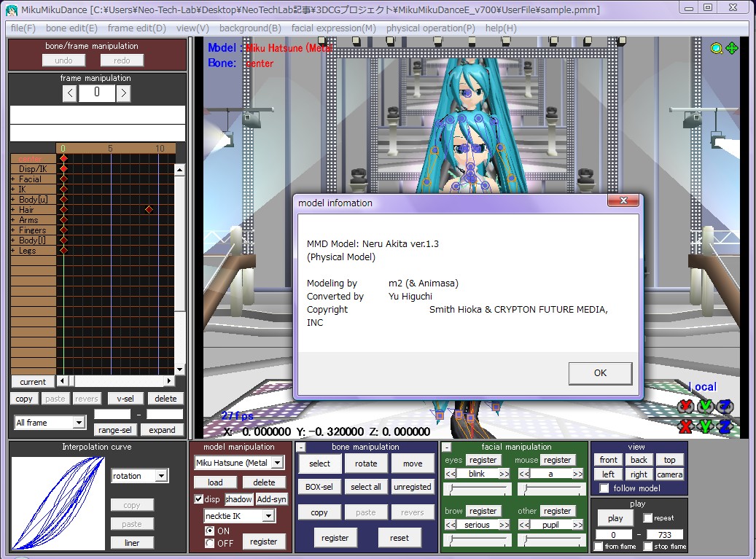Collapse the facial manipulation panel
This screenshot has width=756, height=559.
click(x=446, y=447)
